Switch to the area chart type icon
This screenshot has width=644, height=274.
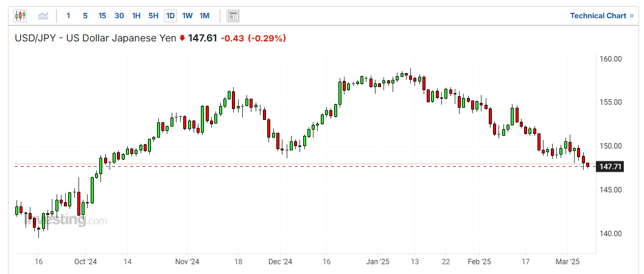[x=43, y=16]
